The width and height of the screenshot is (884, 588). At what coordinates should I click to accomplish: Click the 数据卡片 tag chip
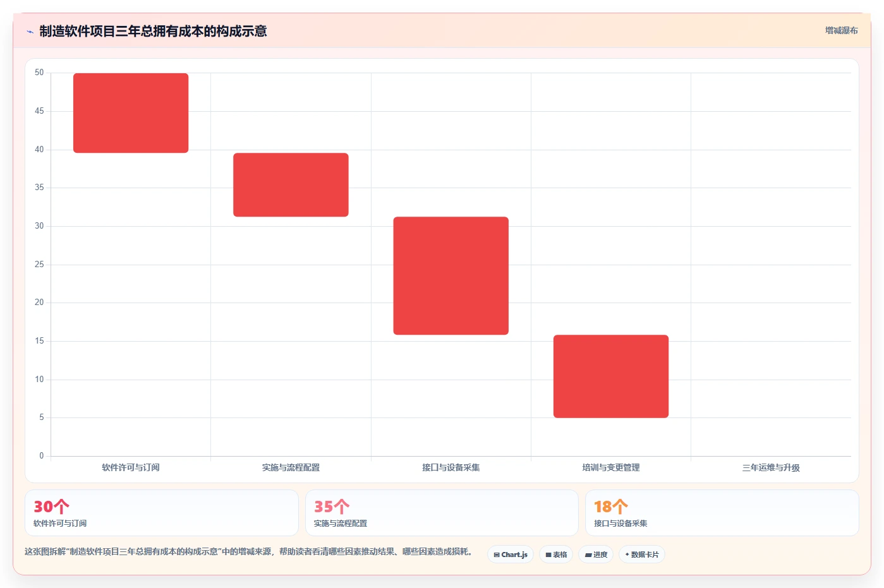tap(642, 555)
